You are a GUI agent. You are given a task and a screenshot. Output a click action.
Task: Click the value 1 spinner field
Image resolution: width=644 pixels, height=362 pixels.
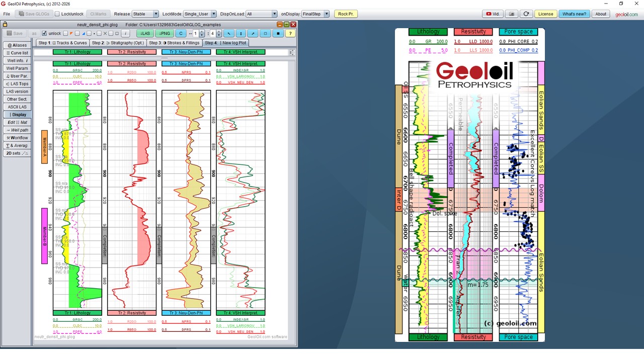point(196,34)
